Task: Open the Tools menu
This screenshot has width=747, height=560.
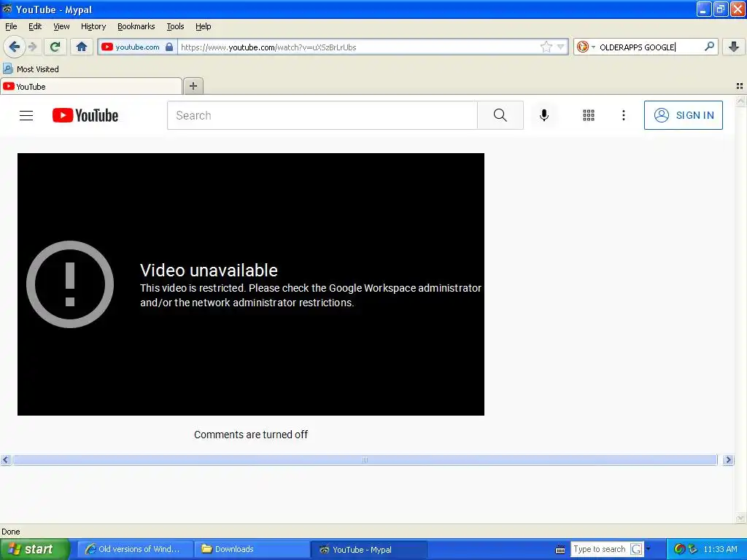Action: tap(175, 26)
